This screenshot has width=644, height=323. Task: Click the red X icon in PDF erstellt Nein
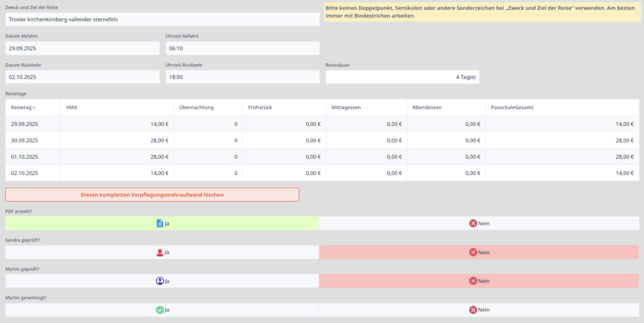pos(473,224)
